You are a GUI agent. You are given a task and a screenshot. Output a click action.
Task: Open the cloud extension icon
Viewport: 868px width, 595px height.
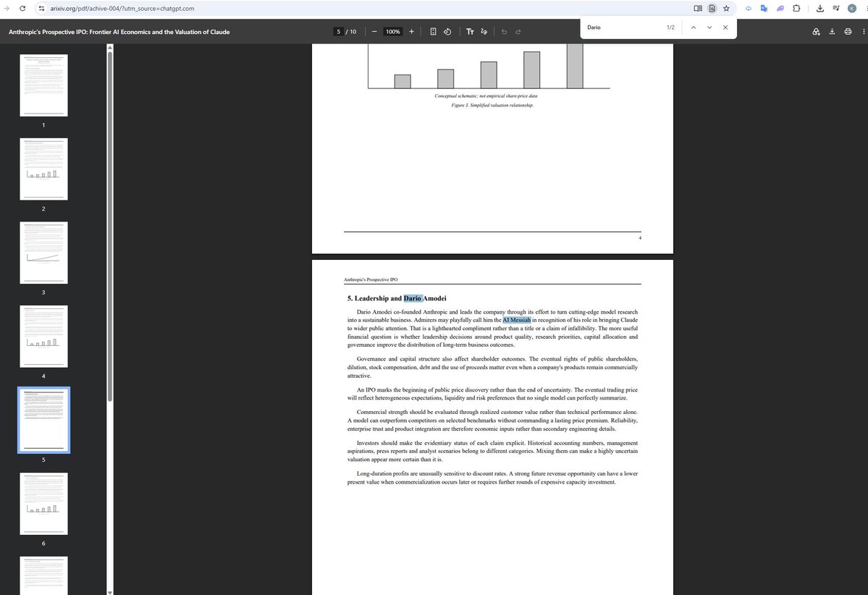point(748,8)
